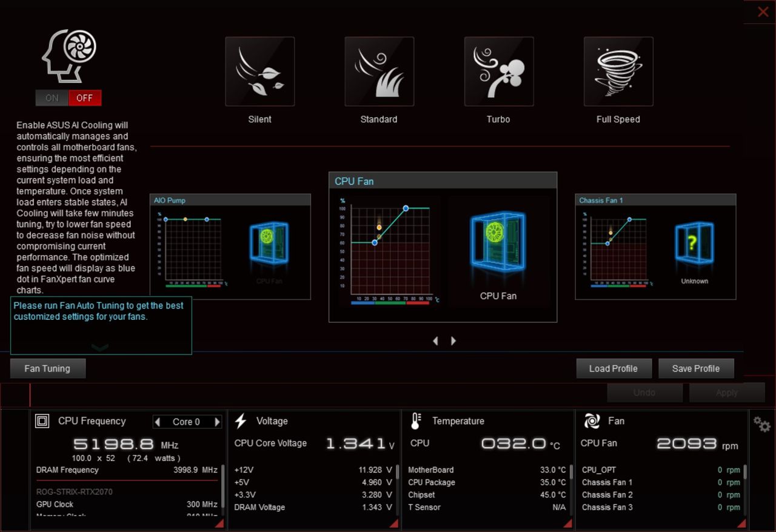This screenshot has width=776, height=532.
Task: Click the Chipset temperature row
Action: click(x=487, y=495)
